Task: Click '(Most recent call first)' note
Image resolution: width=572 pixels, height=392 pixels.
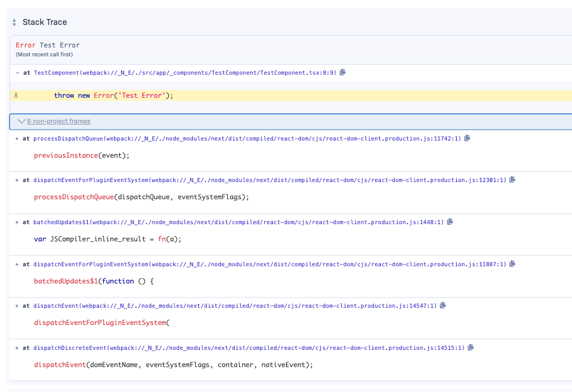Action: pos(44,55)
